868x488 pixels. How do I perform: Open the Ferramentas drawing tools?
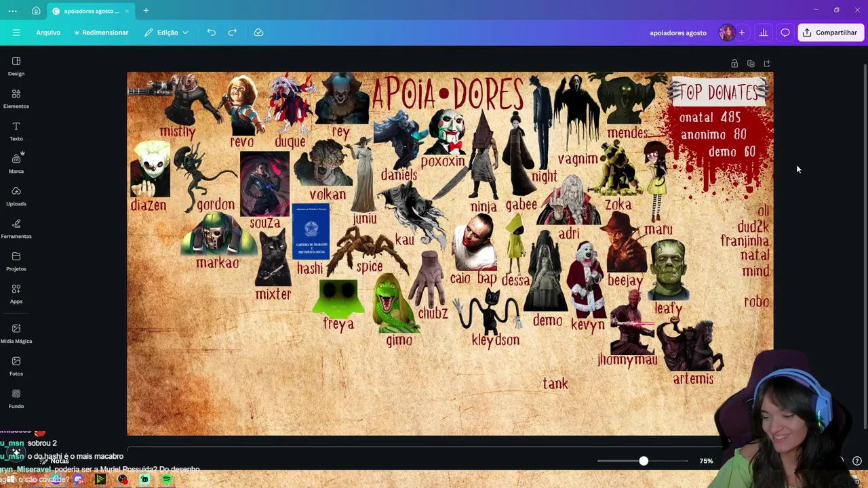point(16,228)
